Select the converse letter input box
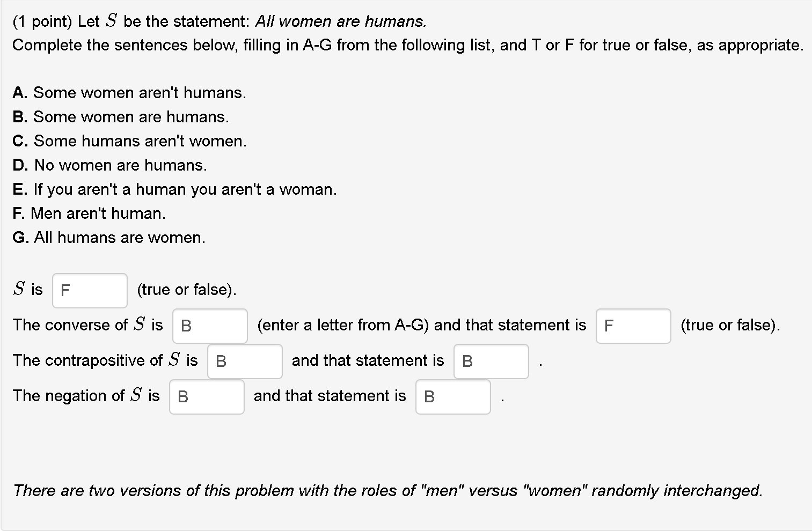The height and width of the screenshot is (531, 812). point(209,326)
